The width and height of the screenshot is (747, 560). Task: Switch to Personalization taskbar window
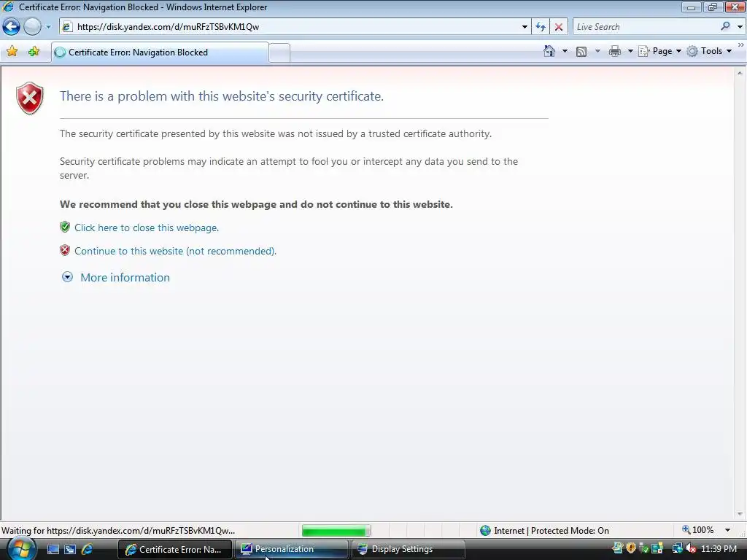tap(292, 550)
